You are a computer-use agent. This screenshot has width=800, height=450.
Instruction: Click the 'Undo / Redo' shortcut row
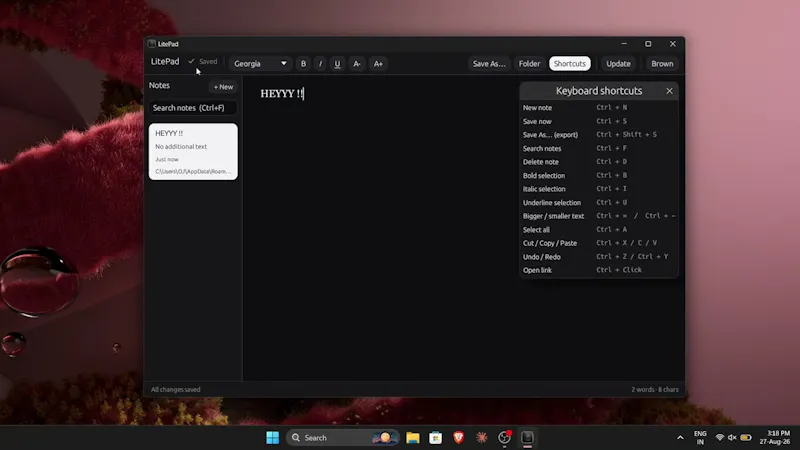(x=598, y=257)
